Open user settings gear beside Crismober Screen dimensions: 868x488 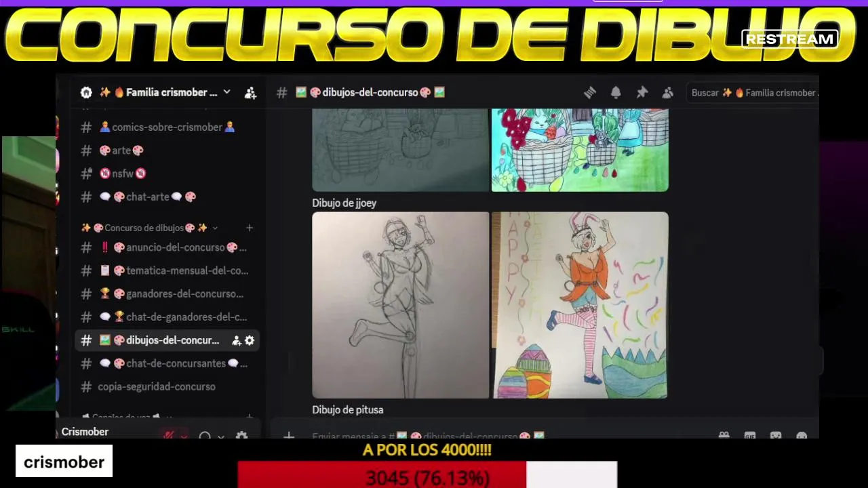click(x=241, y=436)
